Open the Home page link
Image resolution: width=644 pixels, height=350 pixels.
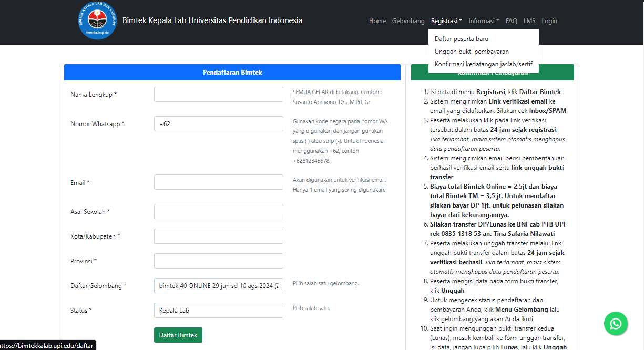coord(377,21)
